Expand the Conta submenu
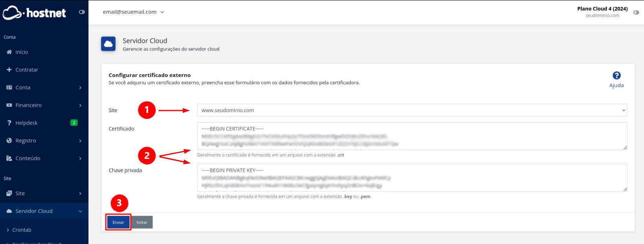Image resolution: width=644 pixels, height=244 pixels. (44, 88)
